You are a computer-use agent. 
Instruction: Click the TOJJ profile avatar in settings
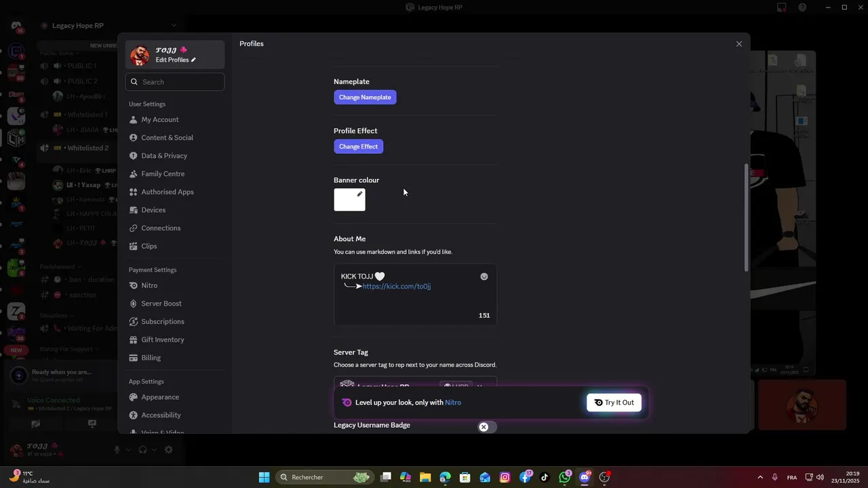coord(140,55)
